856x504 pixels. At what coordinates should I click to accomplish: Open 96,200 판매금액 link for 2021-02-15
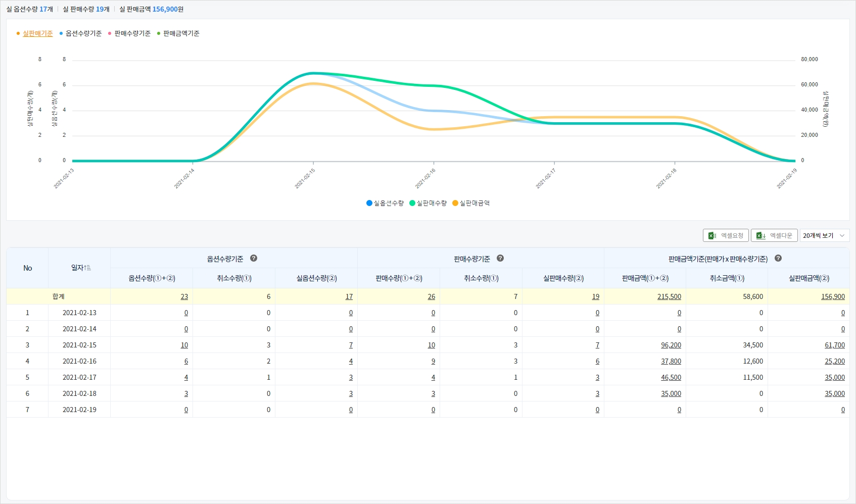(671, 345)
